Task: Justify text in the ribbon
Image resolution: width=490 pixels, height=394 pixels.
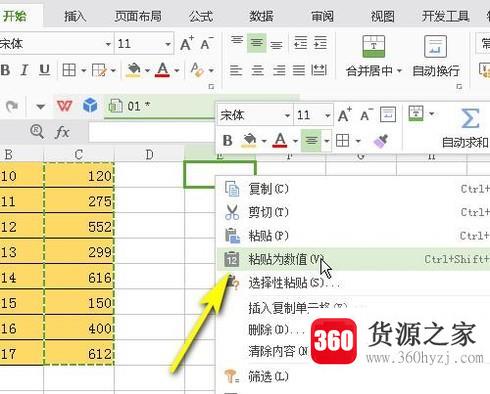Action: [299, 70]
